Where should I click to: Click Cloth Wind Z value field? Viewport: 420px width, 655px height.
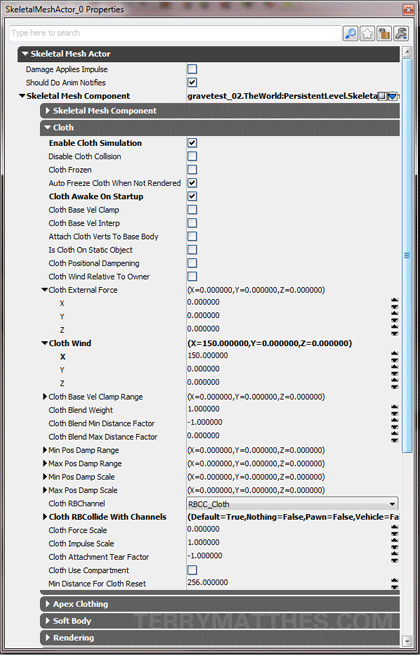coord(288,382)
